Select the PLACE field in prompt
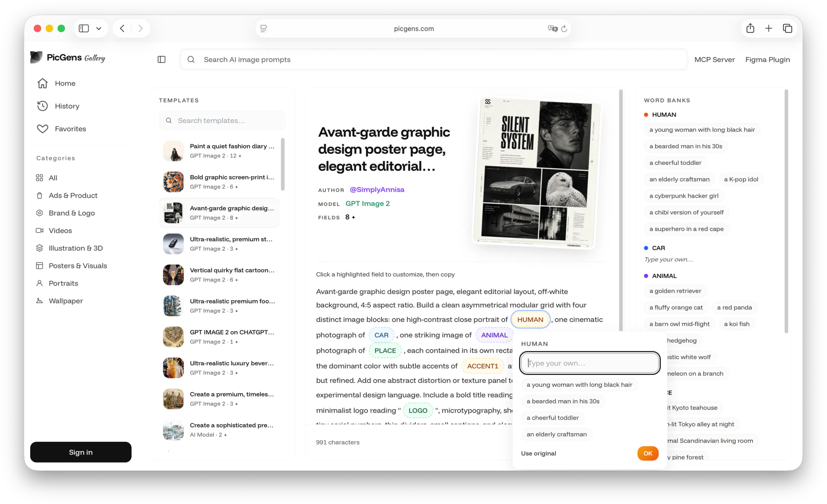This screenshot has width=827, height=504. [385, 350]
